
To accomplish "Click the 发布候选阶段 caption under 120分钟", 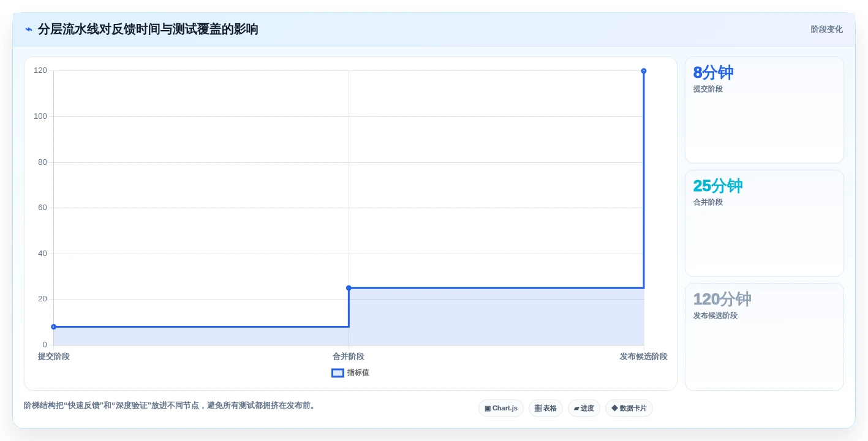I will coord(715,315).
